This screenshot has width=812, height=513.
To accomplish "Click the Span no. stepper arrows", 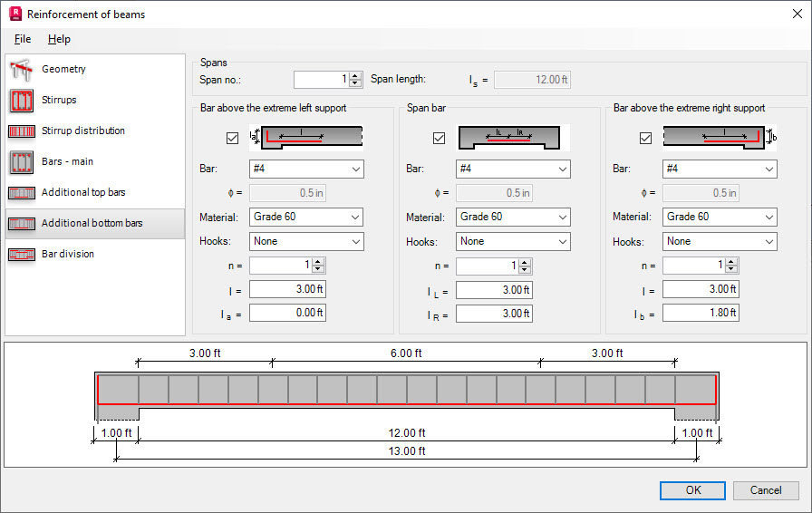I will tap(354, 79).
